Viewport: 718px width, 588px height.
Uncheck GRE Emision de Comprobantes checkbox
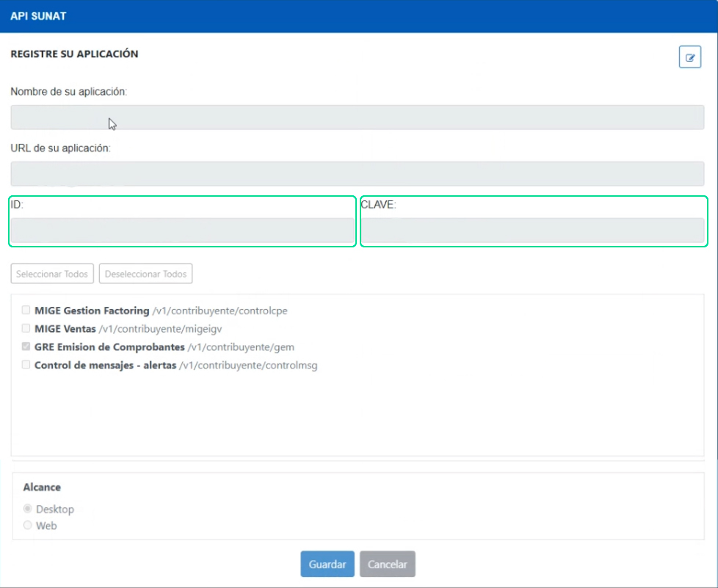[26, 346]
